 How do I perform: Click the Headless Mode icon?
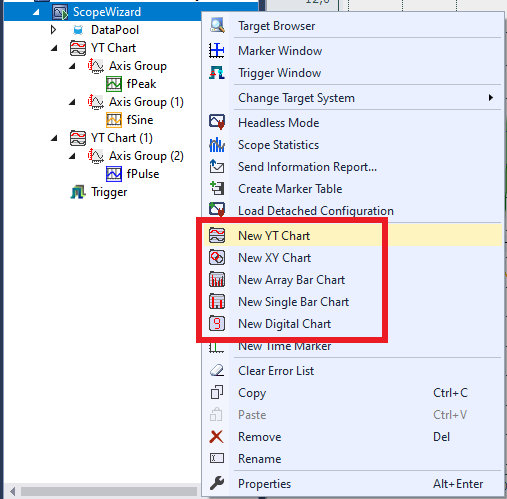pos(217,122)
